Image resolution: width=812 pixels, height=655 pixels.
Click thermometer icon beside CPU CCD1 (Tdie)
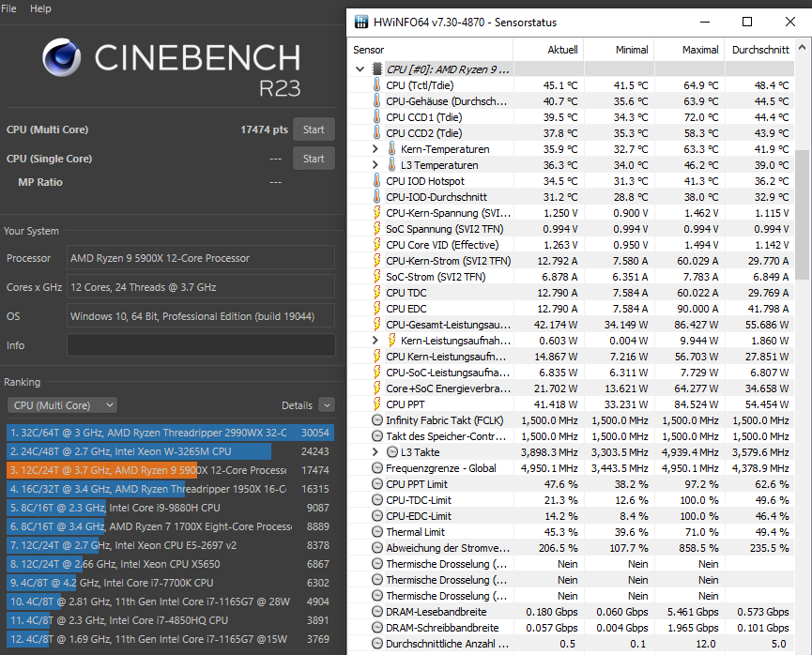377,117
